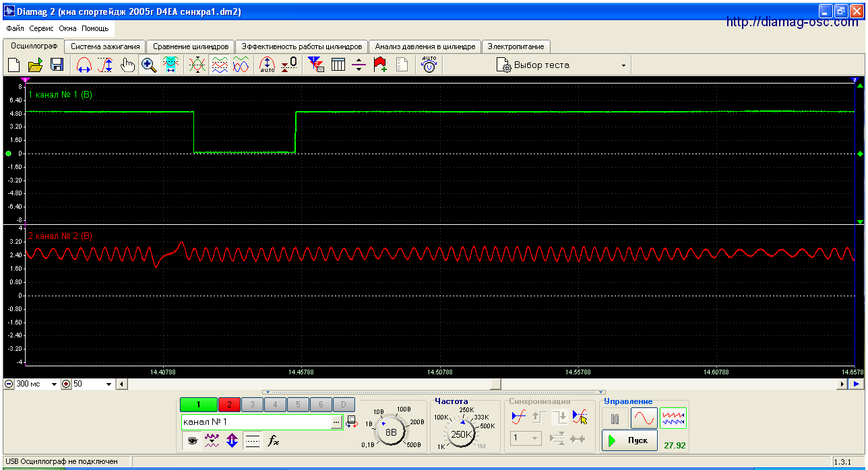
Task: Click the zero level reset icon
Action: pyautogui.click(x=289, y=65)
